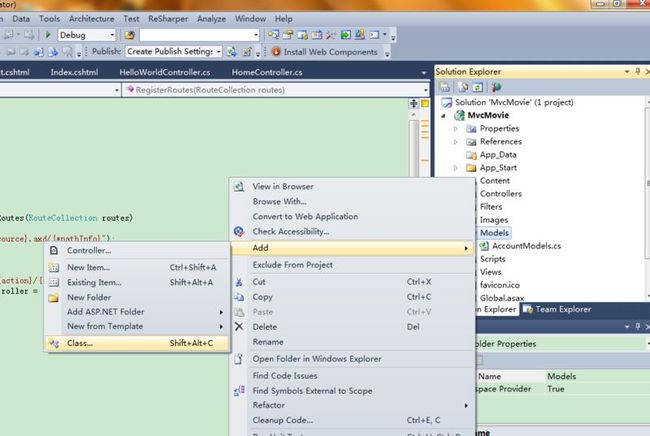Open the Analyze menu
650x436 pixels.
click(x=211, y=19)
